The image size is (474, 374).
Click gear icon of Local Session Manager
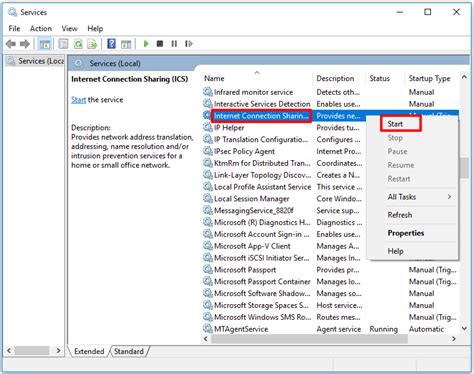(x=208, y=199)
